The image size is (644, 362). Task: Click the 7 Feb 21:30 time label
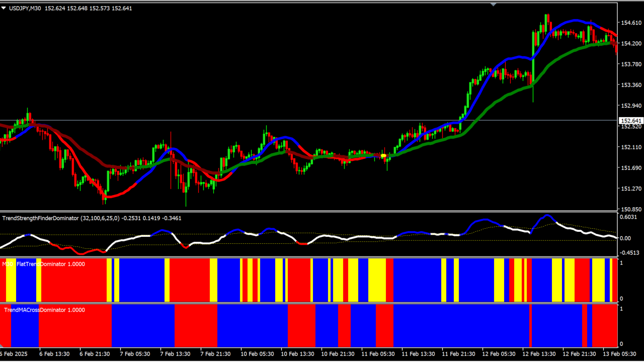coord(215,354)
